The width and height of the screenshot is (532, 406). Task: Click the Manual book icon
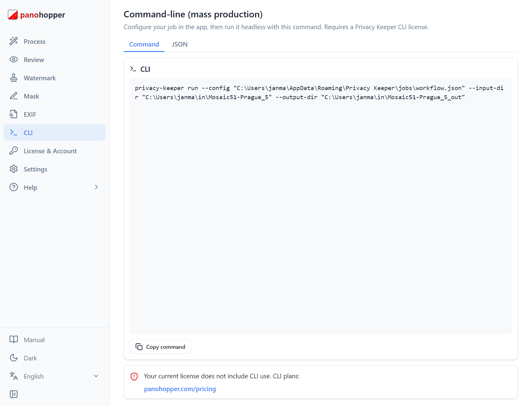pos(14,339)
